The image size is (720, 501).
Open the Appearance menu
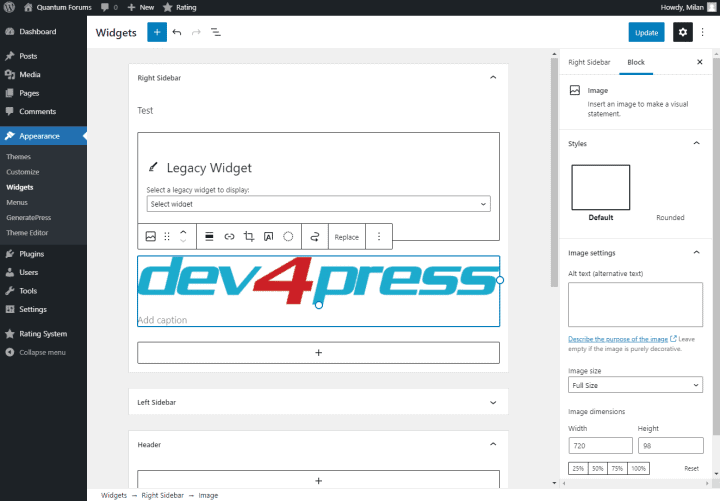[43, 136]
